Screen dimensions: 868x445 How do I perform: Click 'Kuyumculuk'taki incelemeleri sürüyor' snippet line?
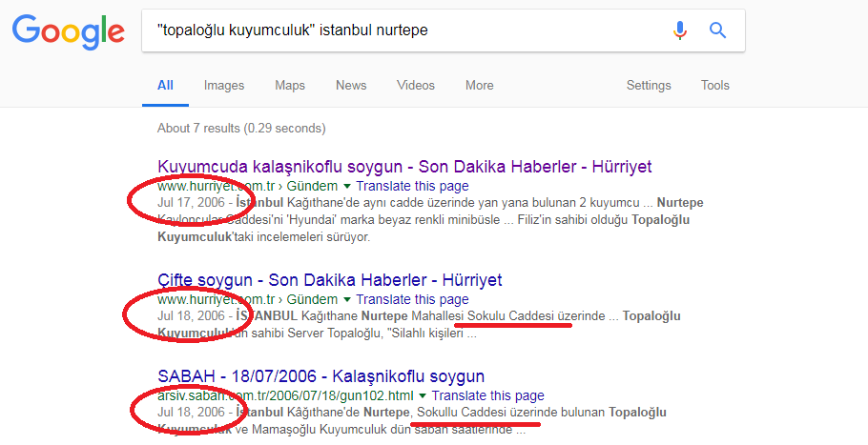[263, 237]
